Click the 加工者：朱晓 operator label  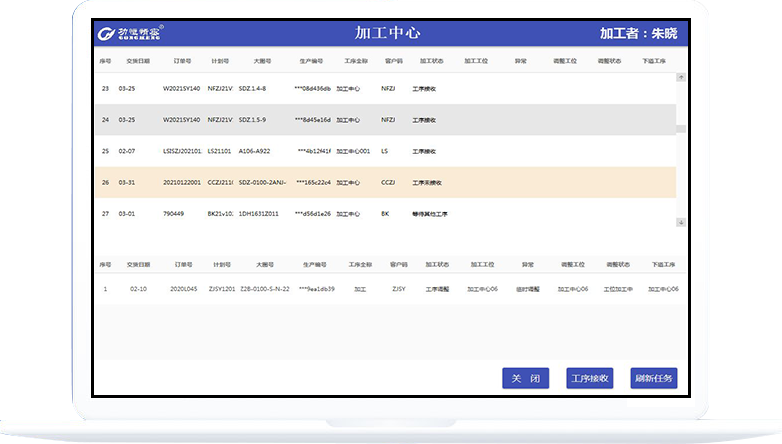point(638,33)
